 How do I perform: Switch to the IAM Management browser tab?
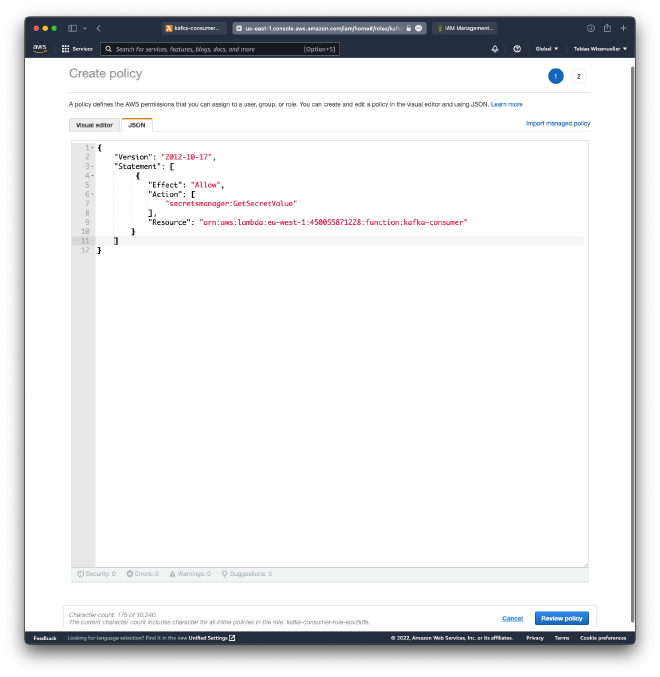click(466, 28)
